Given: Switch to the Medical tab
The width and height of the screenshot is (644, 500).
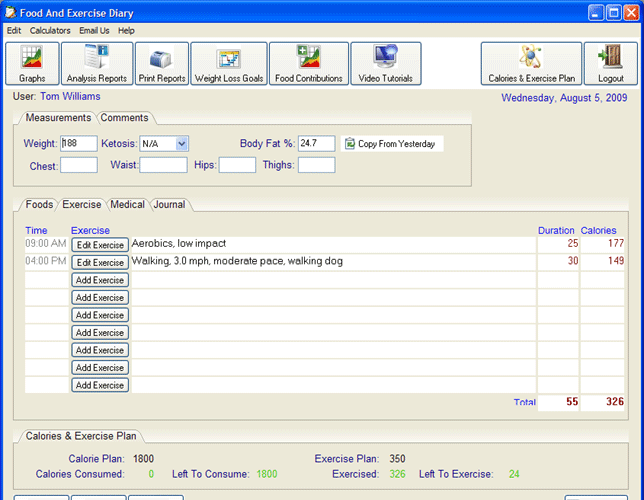Looking at the screenshot, I should 127,205.
